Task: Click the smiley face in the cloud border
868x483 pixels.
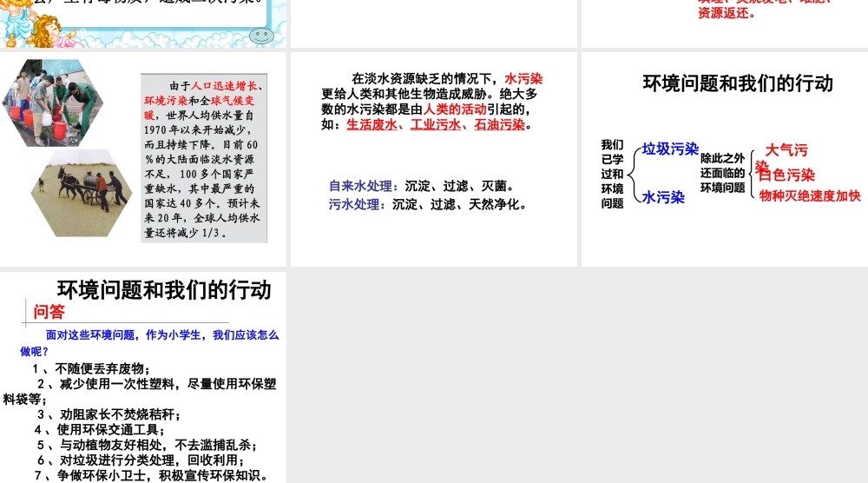Action: point(262,36)
